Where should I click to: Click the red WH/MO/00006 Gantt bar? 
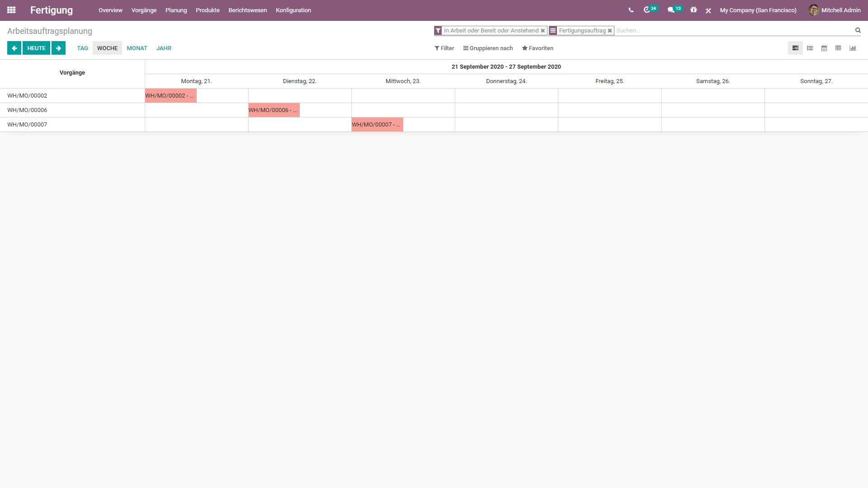pyautogui.click(x=274, y=110)
